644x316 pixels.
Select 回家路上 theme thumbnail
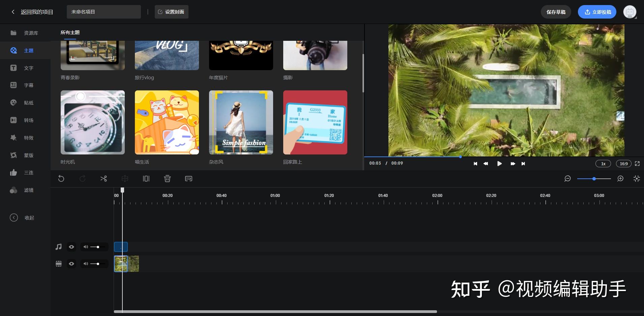315,122
